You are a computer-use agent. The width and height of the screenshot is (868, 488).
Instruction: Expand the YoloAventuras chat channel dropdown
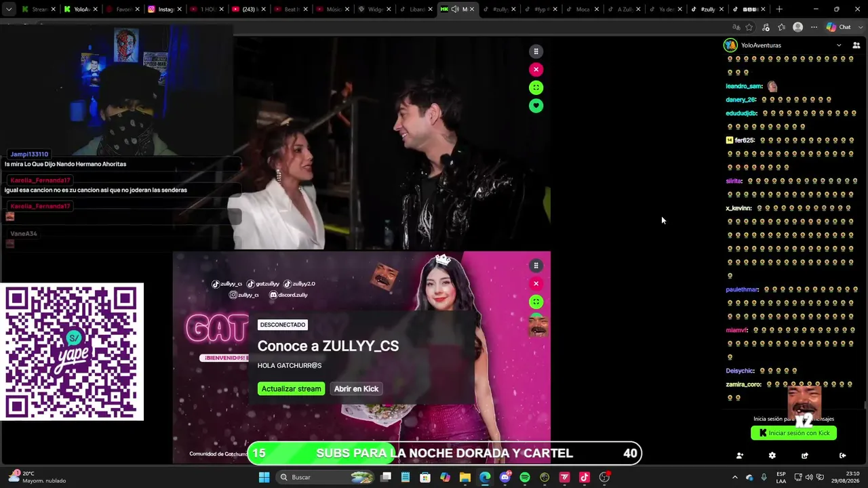coord(839,45)
